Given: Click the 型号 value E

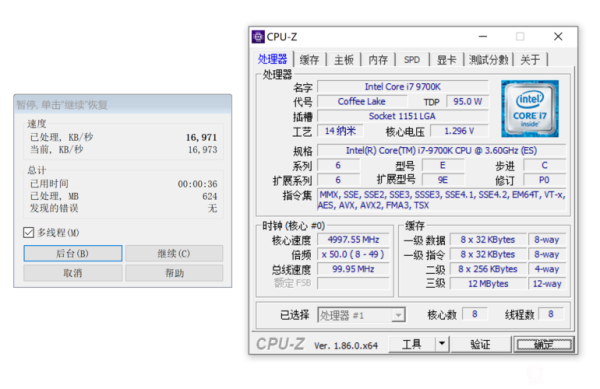Looking at the screenshot, I should coord(443,165).
